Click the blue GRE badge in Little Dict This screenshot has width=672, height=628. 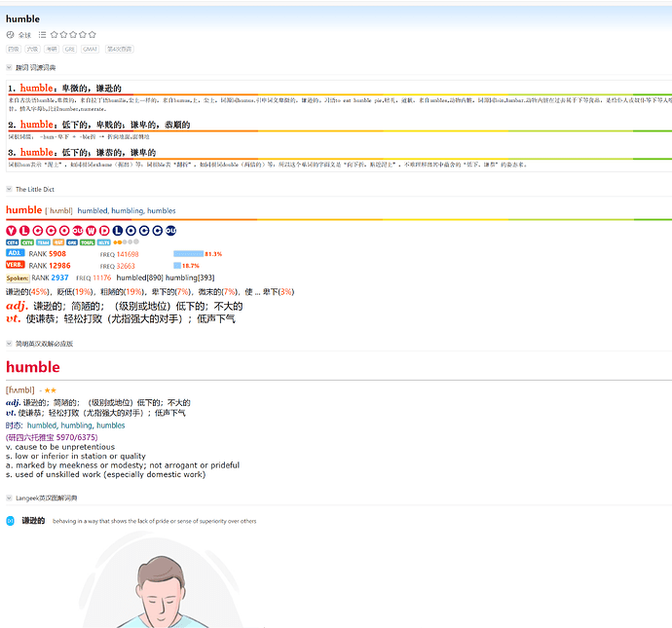pos(72,242)
